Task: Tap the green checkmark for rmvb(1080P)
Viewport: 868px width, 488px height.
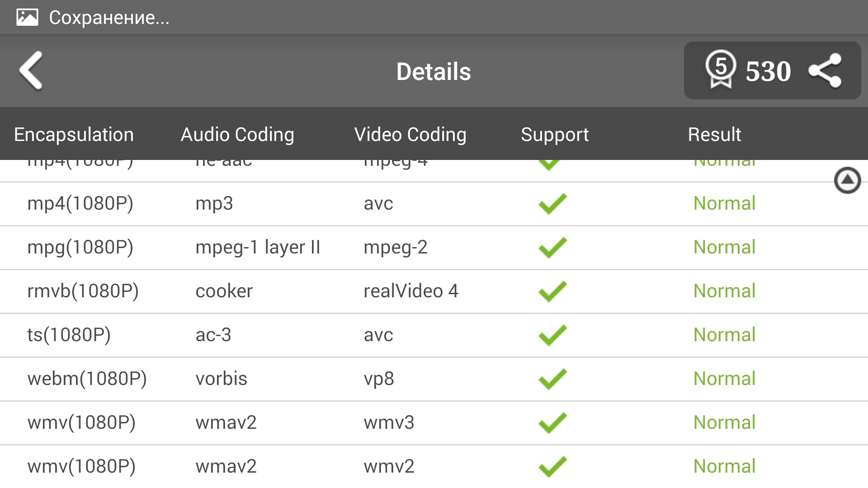Action: [552, 291]
